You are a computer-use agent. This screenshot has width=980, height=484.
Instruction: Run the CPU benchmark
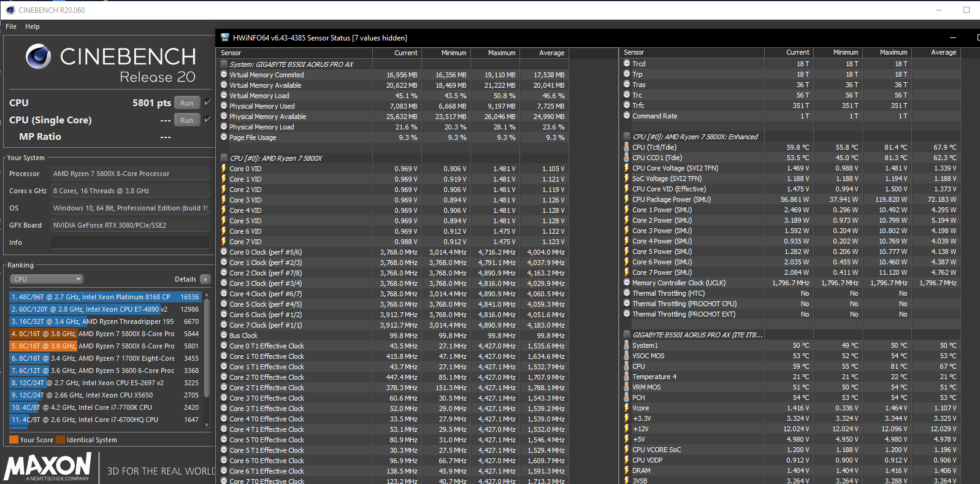pyautogui.click(x=187, y=103)
